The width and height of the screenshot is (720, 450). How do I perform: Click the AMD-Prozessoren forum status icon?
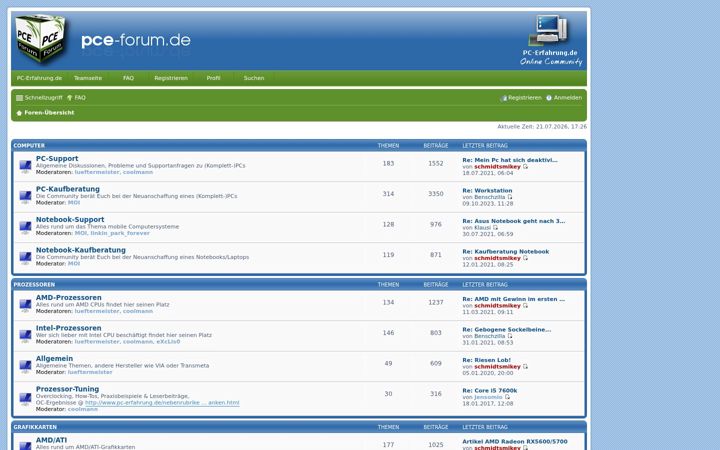(25, 305)
